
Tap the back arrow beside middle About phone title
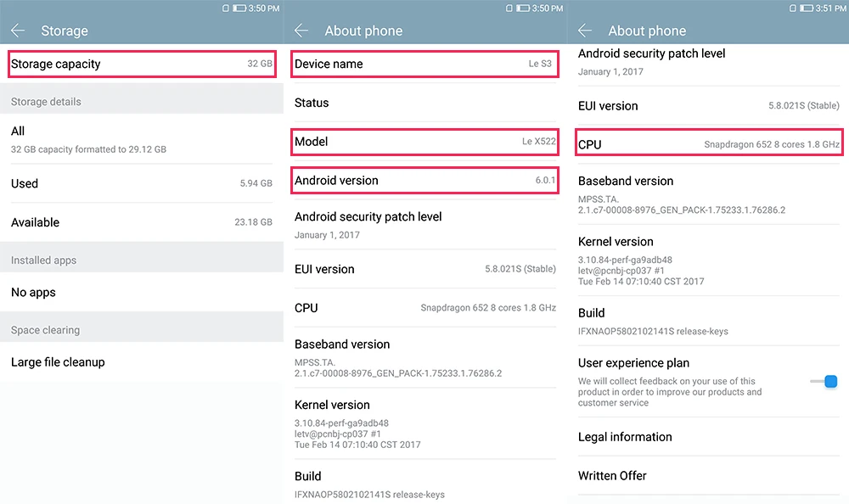coord(301,31)
